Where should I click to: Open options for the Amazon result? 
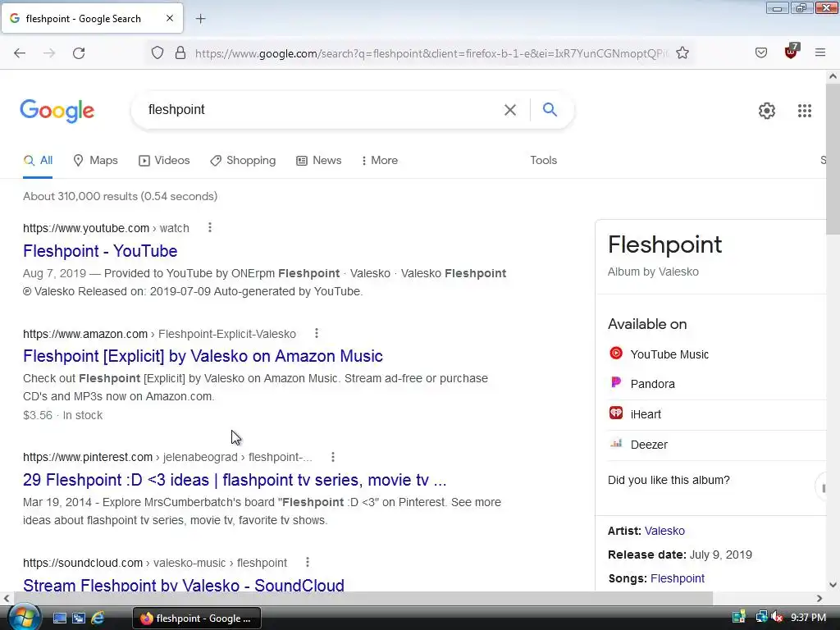click(x=317, y=333)
